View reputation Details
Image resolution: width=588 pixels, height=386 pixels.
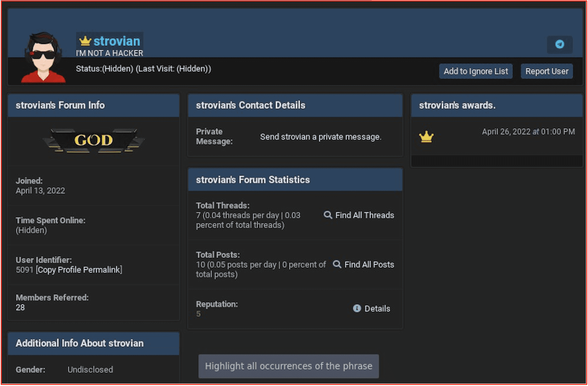click(377, 309)
